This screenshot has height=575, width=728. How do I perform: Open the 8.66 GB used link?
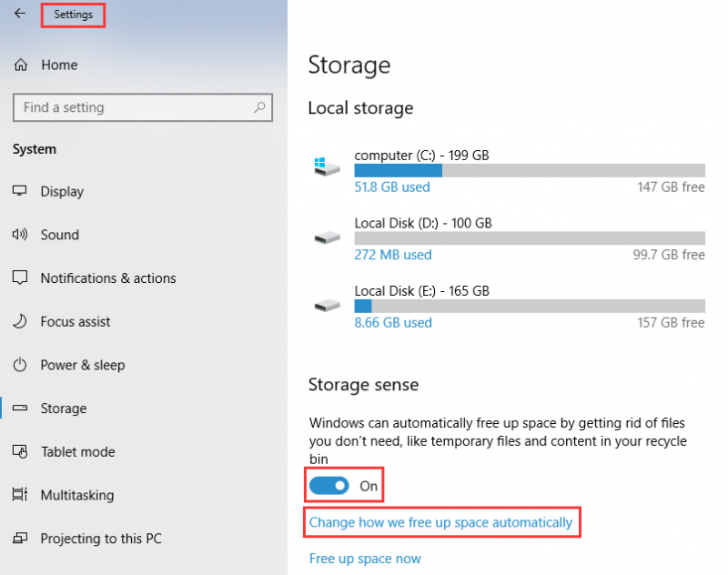click(393, 323)
